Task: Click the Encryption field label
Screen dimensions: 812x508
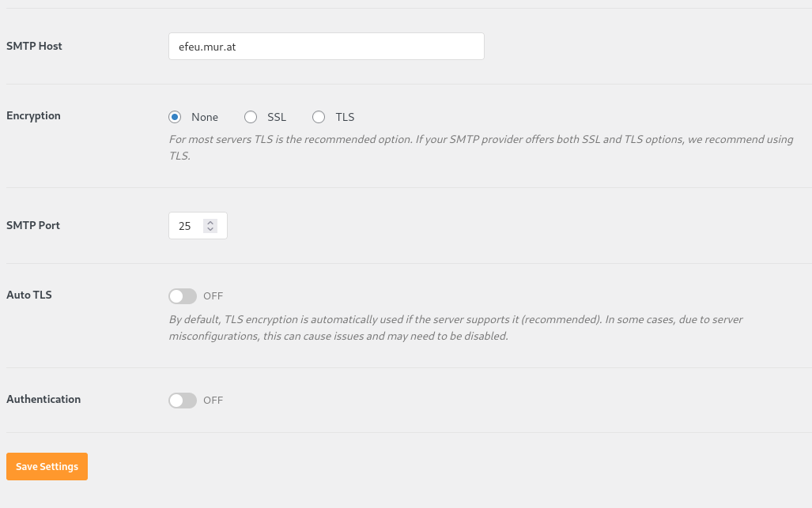Action: coord(33,115)
